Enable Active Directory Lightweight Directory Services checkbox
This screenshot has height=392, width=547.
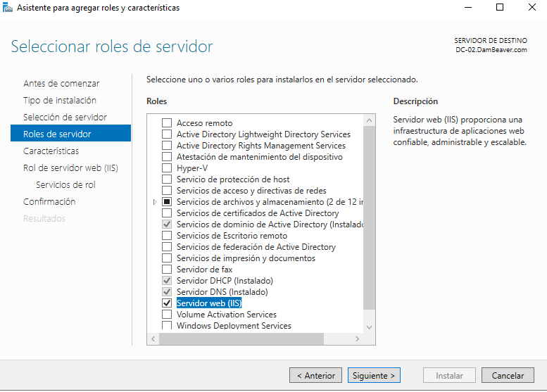(x=167, y=134)
